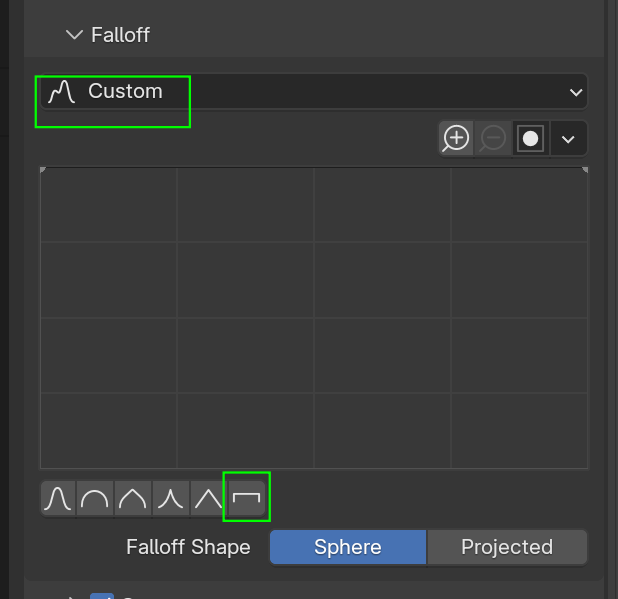Click the Falloff panel header title
618x599 pixels.
click(x=120, y=35)
